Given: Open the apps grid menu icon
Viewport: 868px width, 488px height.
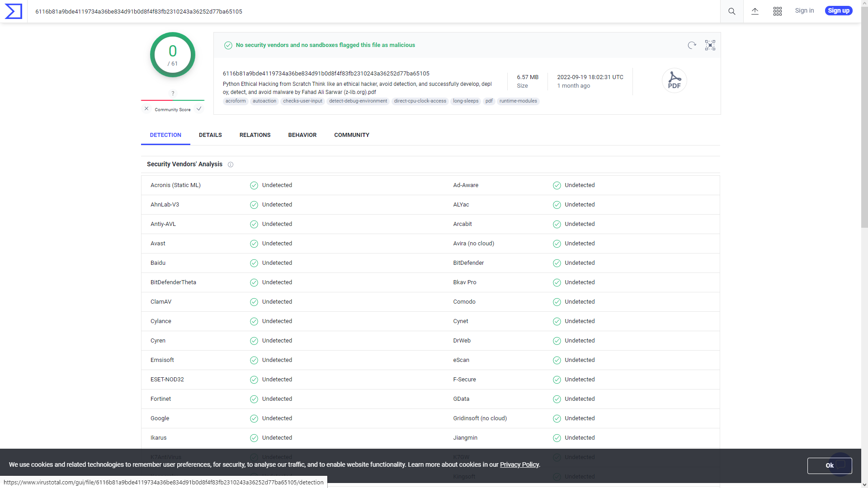Looking at the screenshot, I should pos(778,11).
